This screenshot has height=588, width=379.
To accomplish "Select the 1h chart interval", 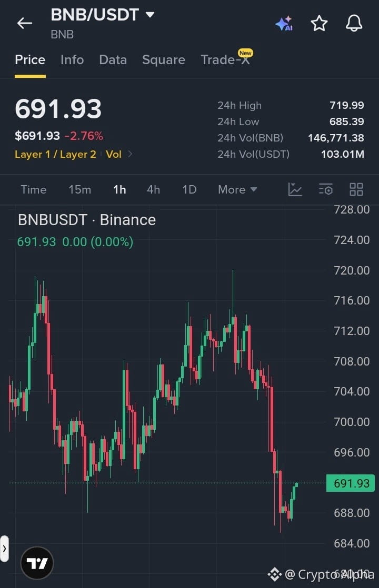I will click(x=119, y=190).
